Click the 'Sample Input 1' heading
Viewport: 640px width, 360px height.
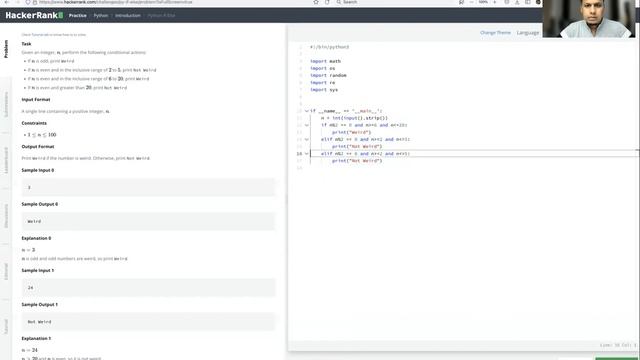pyautogui.click(x=38, y=271)
